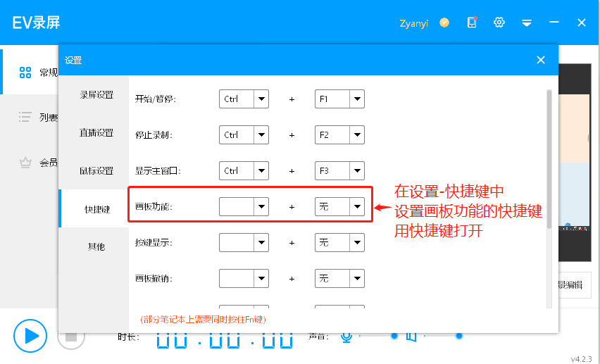Screen dimensions: 600x364
Task: Click the settings dialog vertical scrollbar
Action: (549, 159)
